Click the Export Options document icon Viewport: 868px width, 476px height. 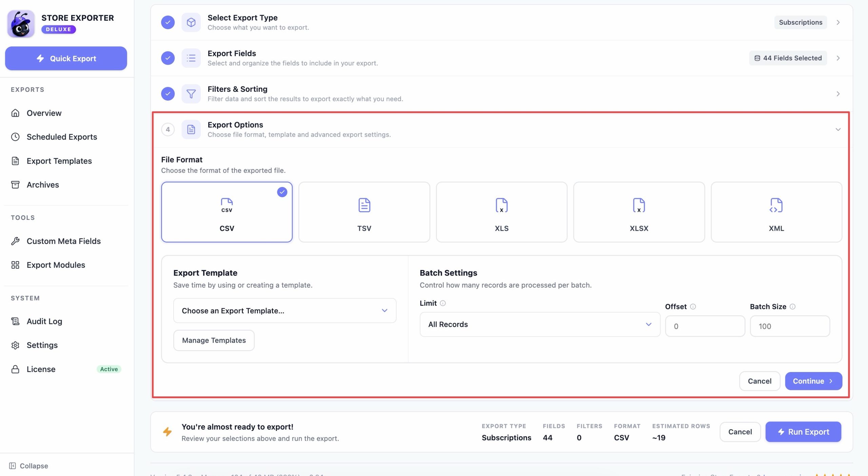(191, 129)
